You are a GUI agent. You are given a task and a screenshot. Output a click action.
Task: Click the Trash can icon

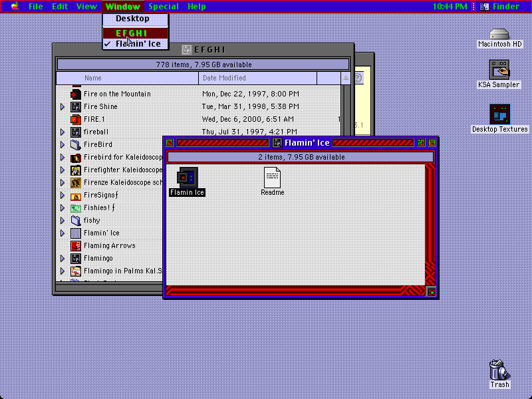499,370
